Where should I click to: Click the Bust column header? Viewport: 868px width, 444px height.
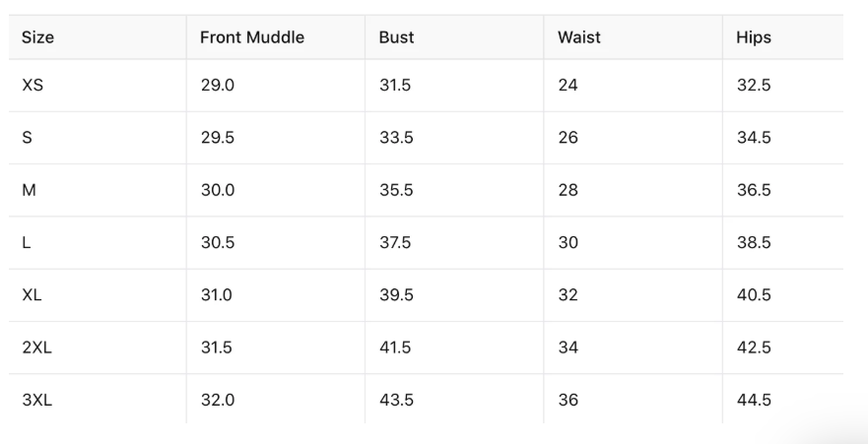[396, 37]
